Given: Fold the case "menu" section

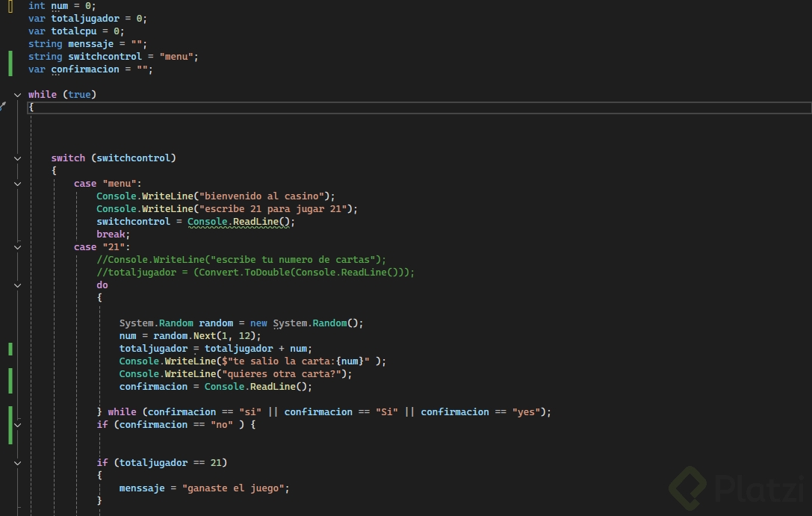Looking at the screenshot, I should [x=18, y=184].
